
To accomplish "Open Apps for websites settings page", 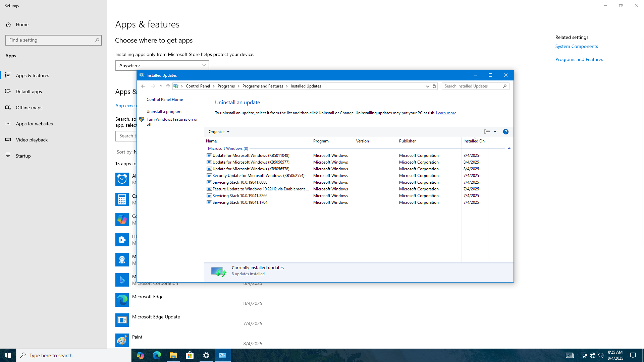I will (x=54, y=124).
